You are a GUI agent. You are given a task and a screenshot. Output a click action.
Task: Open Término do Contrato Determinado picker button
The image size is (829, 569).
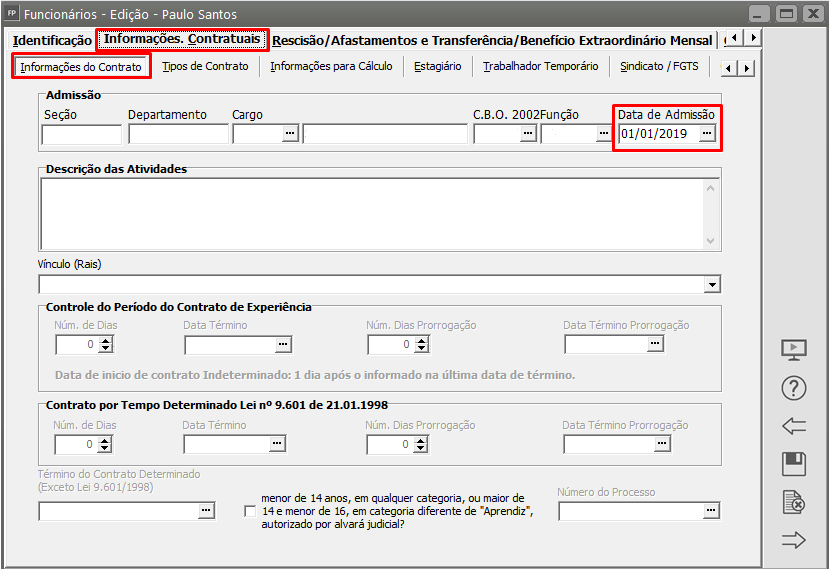pos(206,511)
